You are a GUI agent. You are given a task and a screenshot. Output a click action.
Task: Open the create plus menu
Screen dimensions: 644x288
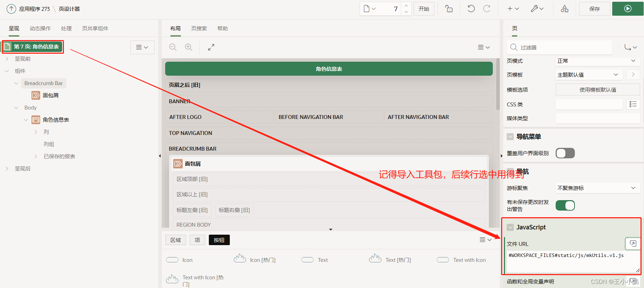coord(513,9)
